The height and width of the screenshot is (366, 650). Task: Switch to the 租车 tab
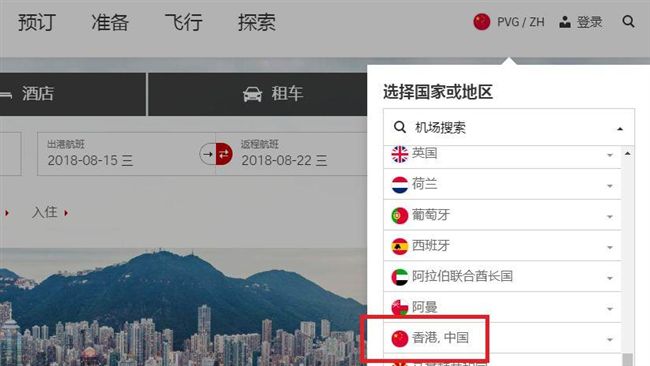pyautogui.click(x=257, y=94)
